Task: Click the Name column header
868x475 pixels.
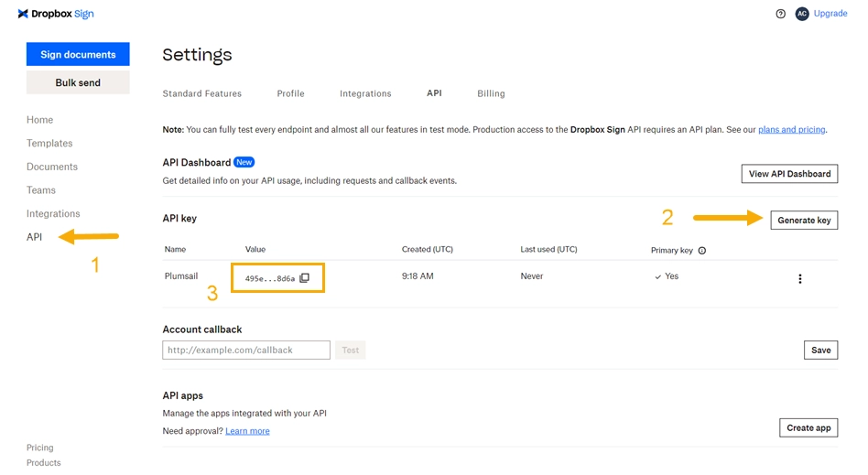Action: pos(175,249)
